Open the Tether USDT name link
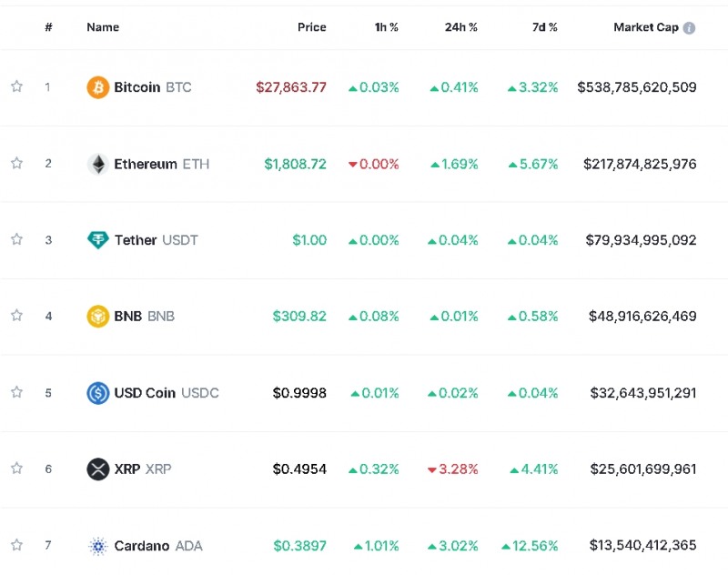728x575 pixels. (x=156, y=240)
